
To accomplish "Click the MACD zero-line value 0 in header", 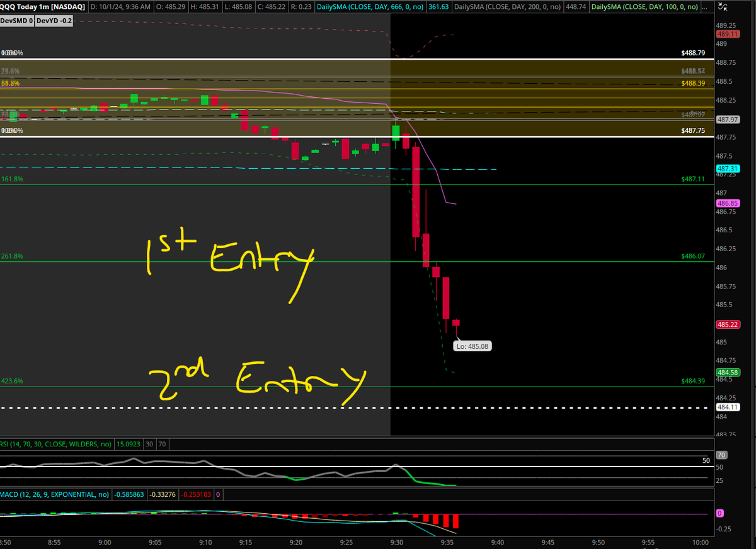I will pyautogui.click(x=218, y=494).
